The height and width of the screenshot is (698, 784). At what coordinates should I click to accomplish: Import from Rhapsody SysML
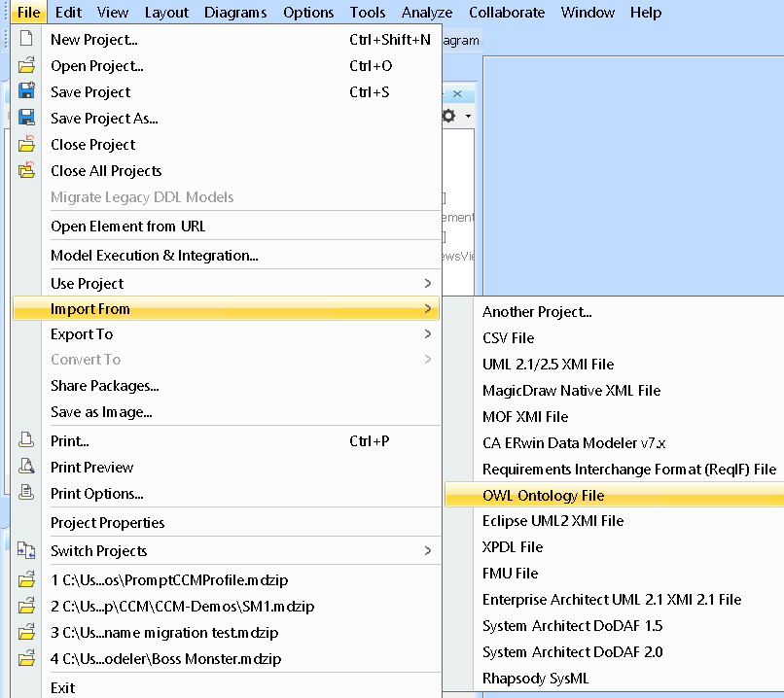point(535,679)
